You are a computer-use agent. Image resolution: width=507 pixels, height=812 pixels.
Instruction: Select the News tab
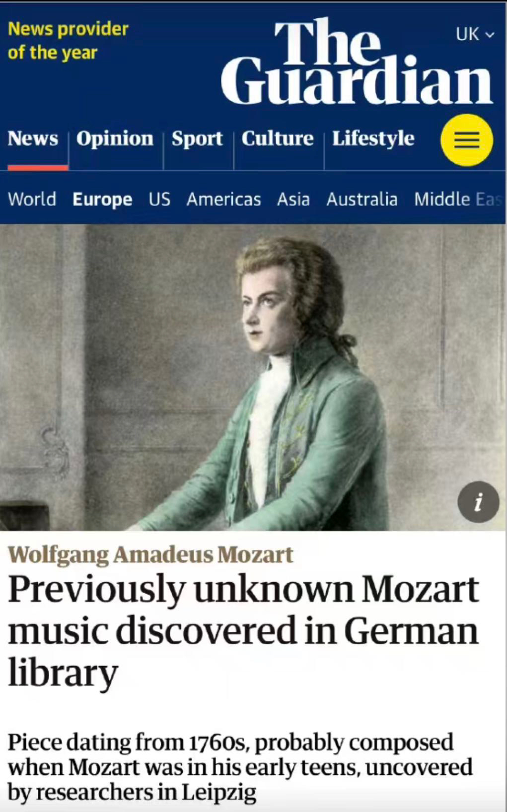[33, 138]
